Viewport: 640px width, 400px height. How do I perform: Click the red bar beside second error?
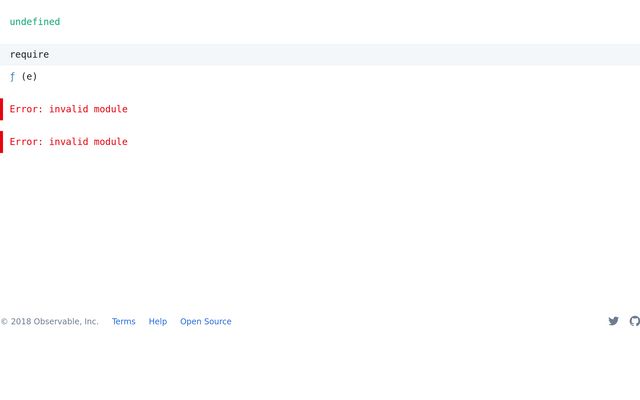tap(2, 142)
